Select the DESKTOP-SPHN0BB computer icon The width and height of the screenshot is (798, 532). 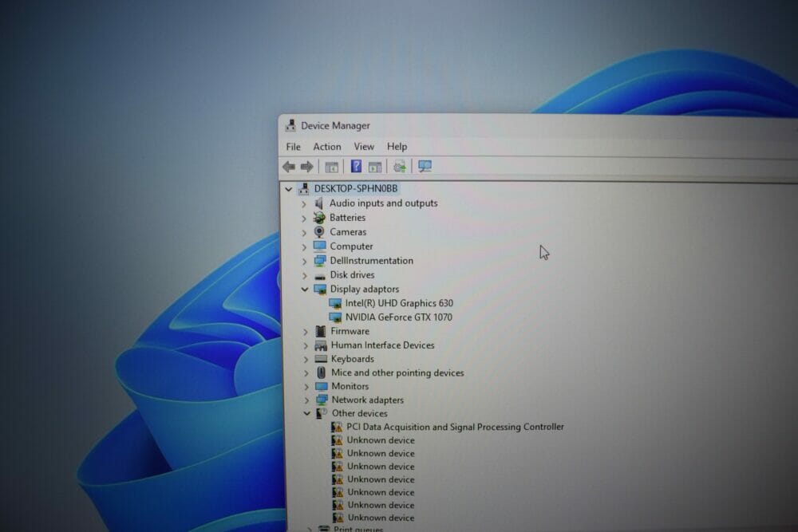pyautogui.click(x=304, y=189)
